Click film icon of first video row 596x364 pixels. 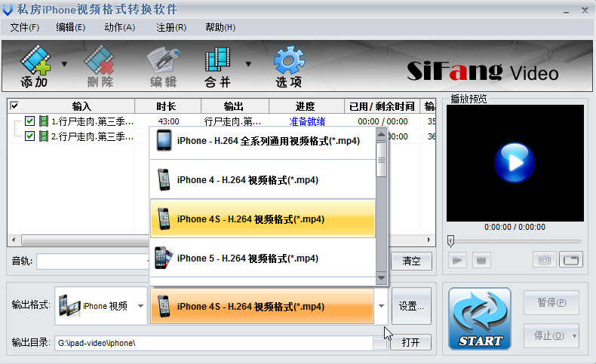click(x=44, y=121)
